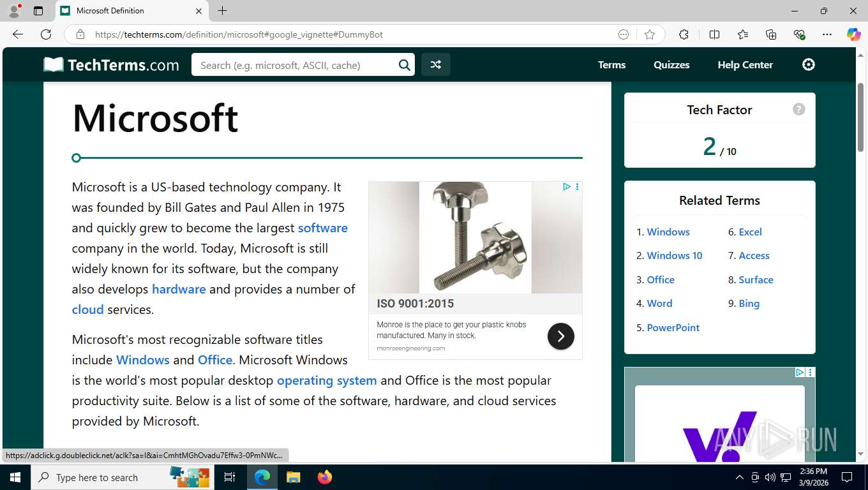The height and width of the screenshot is (490, 868).
Task: Open the Favorites list icon
Action: [743, 34]
